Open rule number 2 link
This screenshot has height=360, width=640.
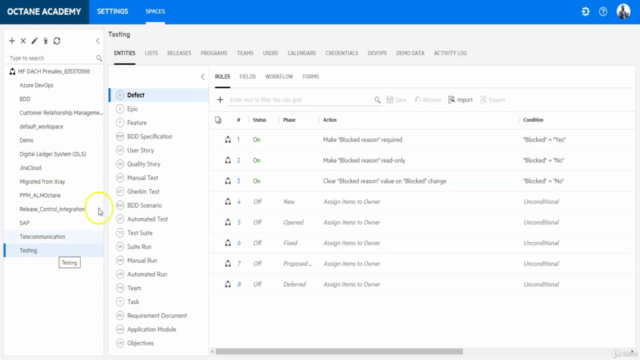(239, 160)
